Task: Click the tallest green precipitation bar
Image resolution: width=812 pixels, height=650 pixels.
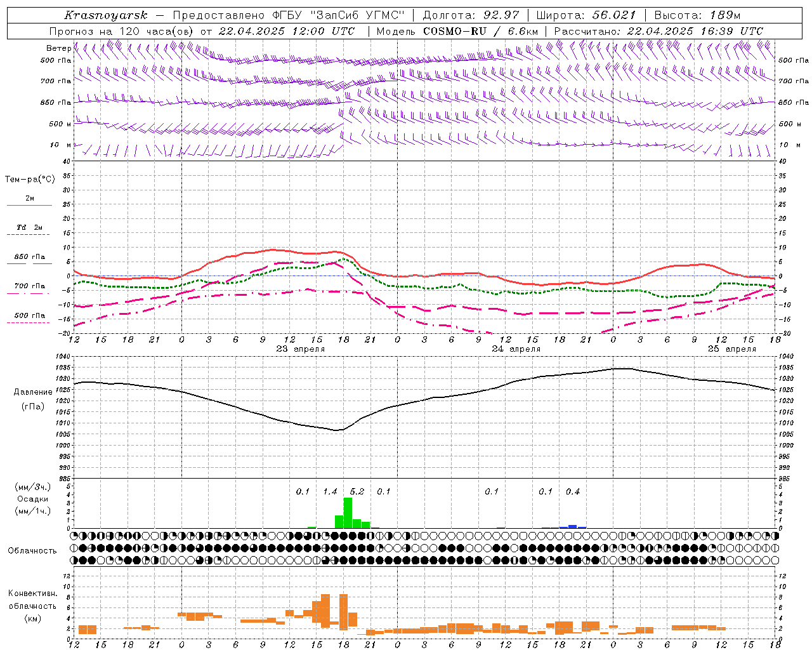Action: click(x=348, y=513)
